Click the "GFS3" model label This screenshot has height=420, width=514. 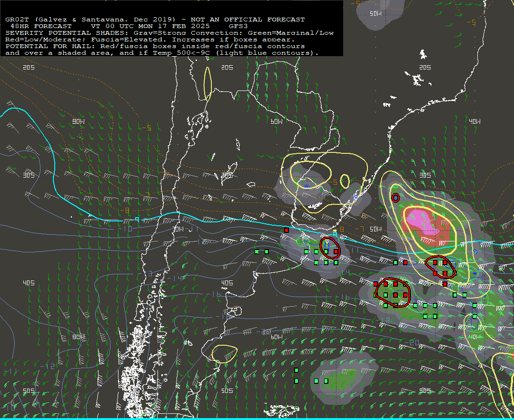pyautogui.click(x=238, y=26)
